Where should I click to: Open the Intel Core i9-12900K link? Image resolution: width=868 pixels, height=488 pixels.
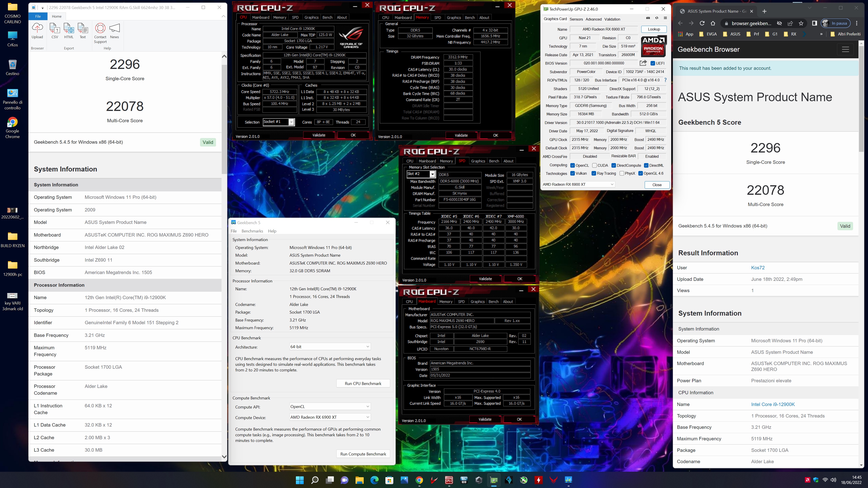coord(773,404)
